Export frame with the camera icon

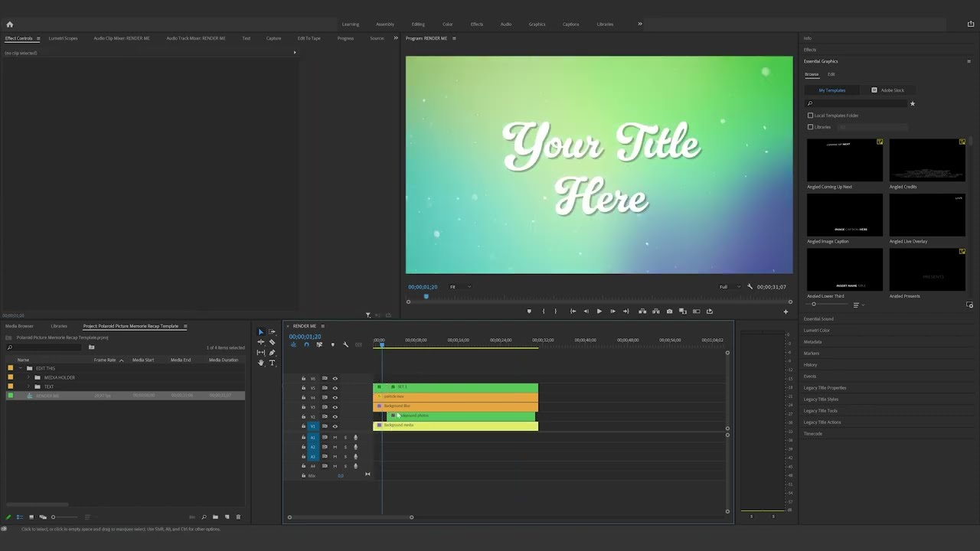[x=670, y=311]
